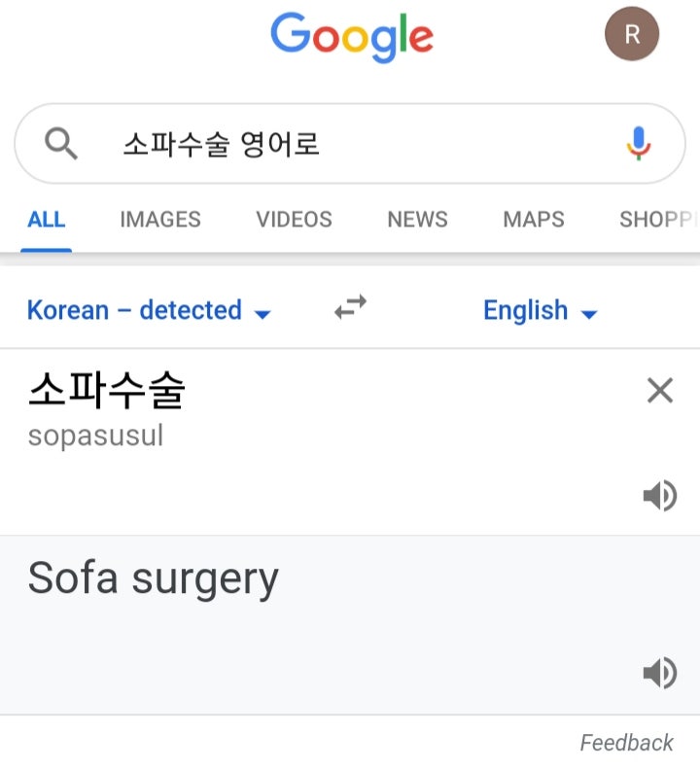The image size is (700, 770).
Task: Click the magnifying glass search icon
Action: (x=61, y=143)
